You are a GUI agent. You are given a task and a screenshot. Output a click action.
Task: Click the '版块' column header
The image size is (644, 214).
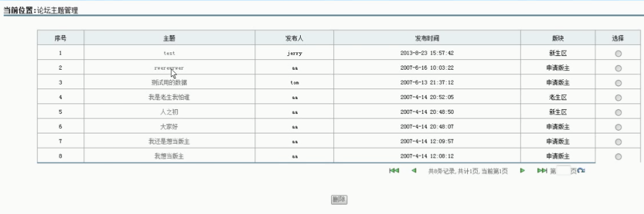558,38
